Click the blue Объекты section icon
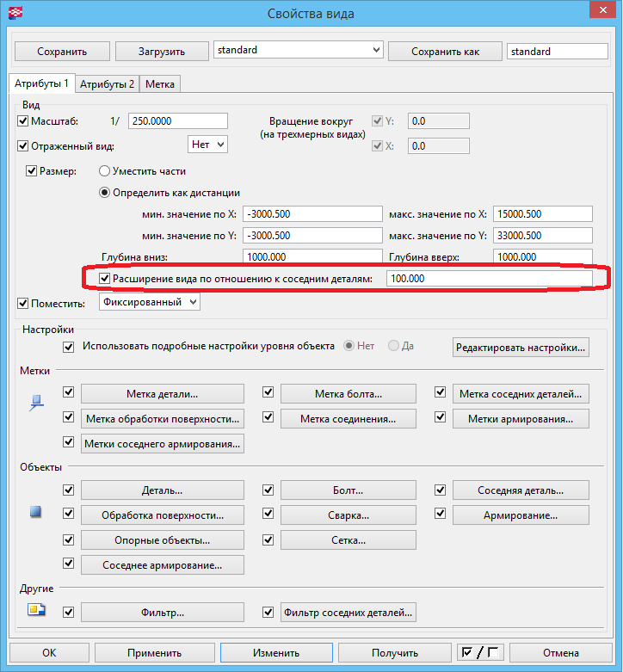Viewport: 623px width, 672px height. (x=36, y=512)
